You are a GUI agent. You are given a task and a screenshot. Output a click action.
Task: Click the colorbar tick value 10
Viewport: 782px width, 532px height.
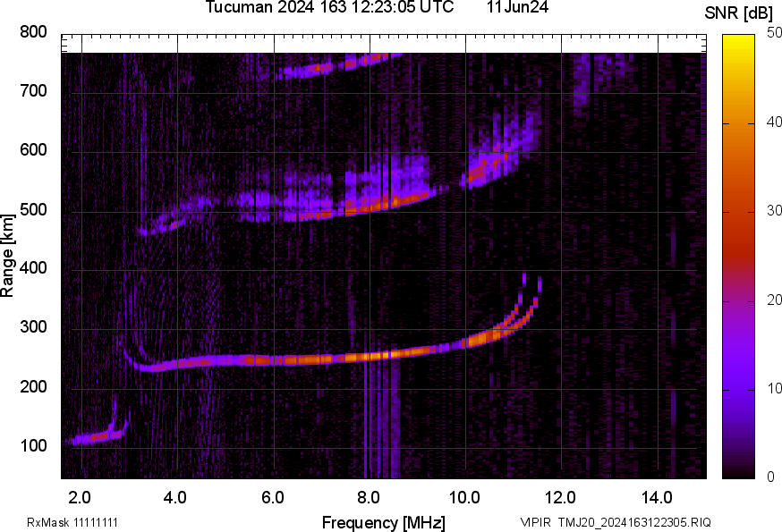point(774,388)
